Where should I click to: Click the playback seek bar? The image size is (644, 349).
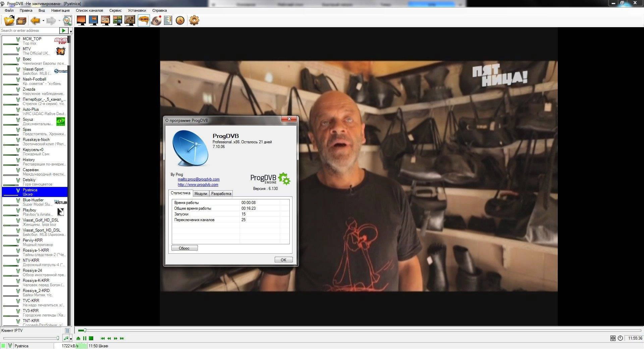click(x=360, y=331)
